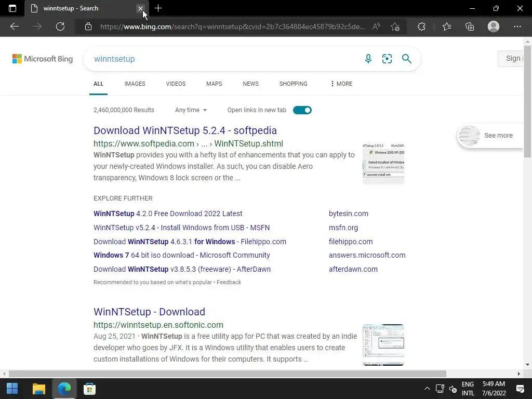Show hidden system tray icons
532x399 pixels.
427,389
